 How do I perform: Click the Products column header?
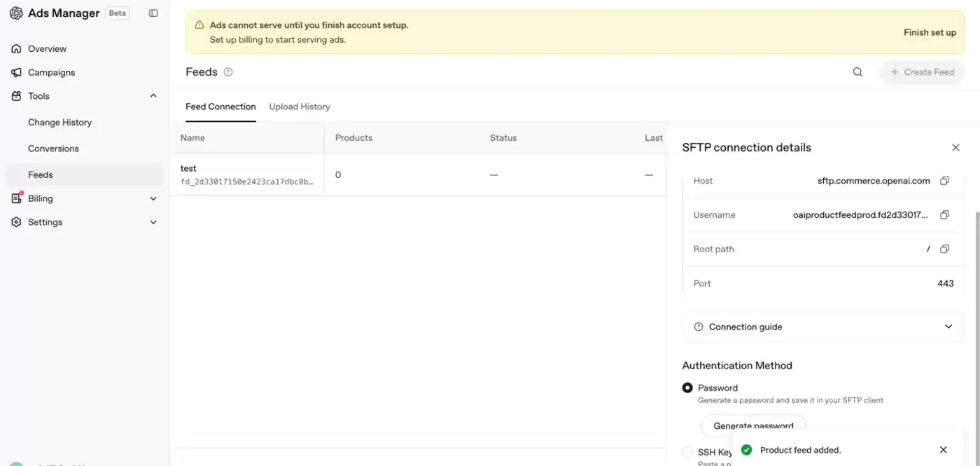pyautogui.click(x=353, y=138)
